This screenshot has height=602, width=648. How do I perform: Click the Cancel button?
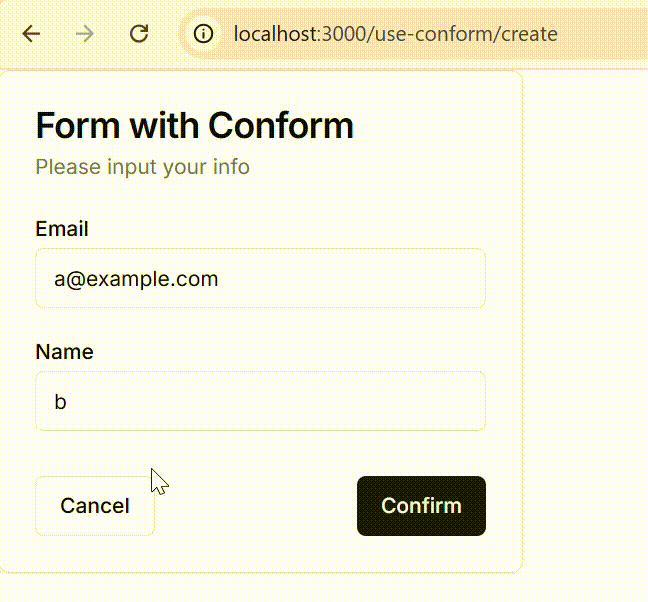coord(95,506)
